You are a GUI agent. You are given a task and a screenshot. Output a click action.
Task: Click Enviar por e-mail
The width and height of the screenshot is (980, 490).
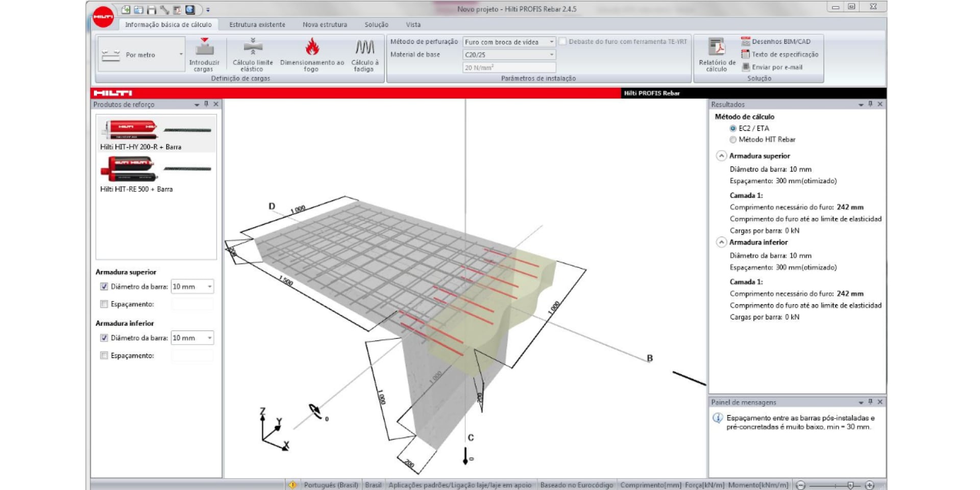click(772, 67)
